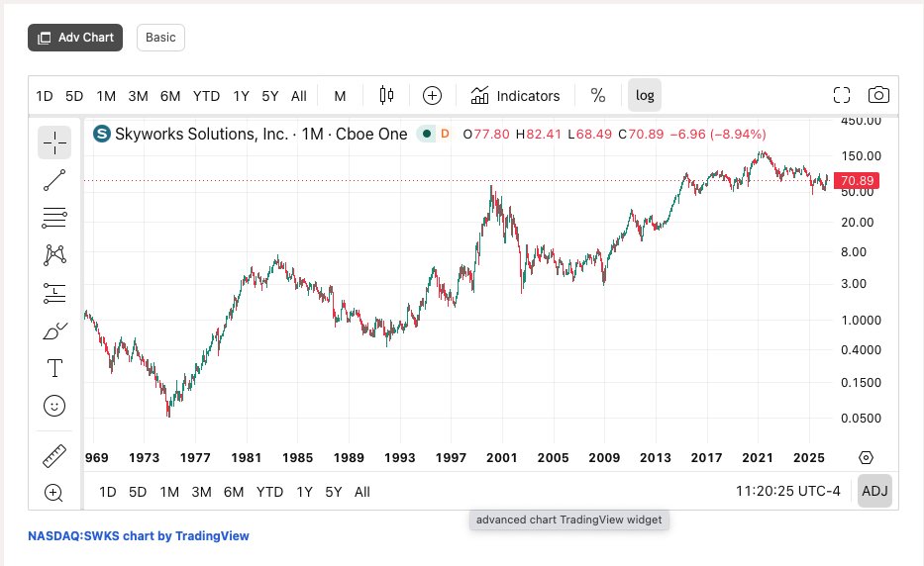The height and width of the screenshot is (566, 924).
Task: Take a chart snapshot with camera icon
Action: [x=878, y=95]
